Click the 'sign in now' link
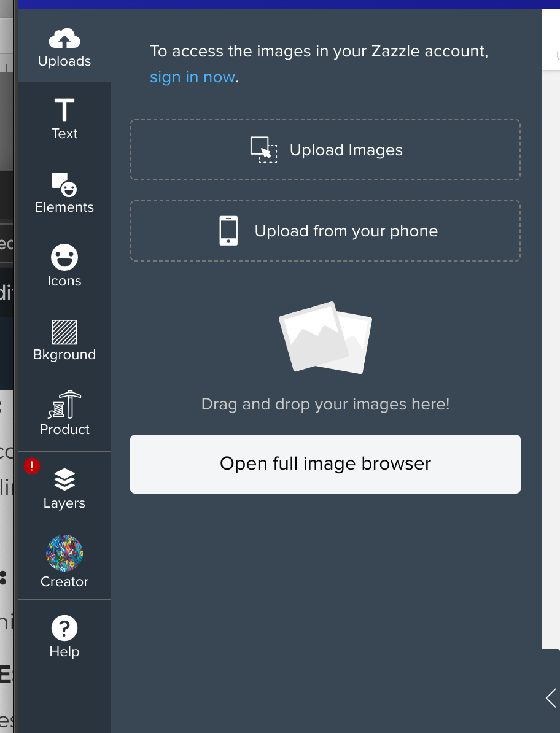The width and height of the screenshot is (560, 733). 192,77
